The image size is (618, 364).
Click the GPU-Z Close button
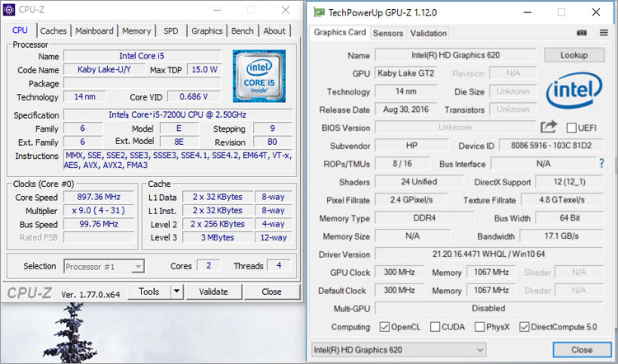(582, 350)
